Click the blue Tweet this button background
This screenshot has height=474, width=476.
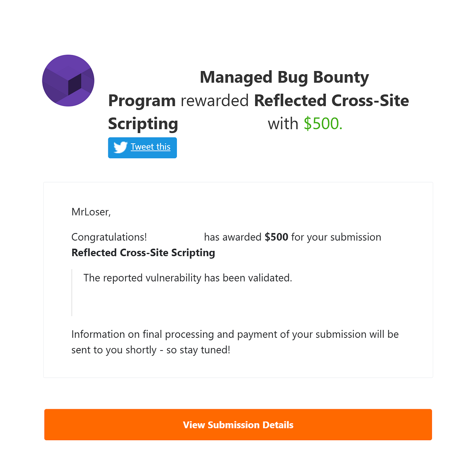(x=142, y=148)
